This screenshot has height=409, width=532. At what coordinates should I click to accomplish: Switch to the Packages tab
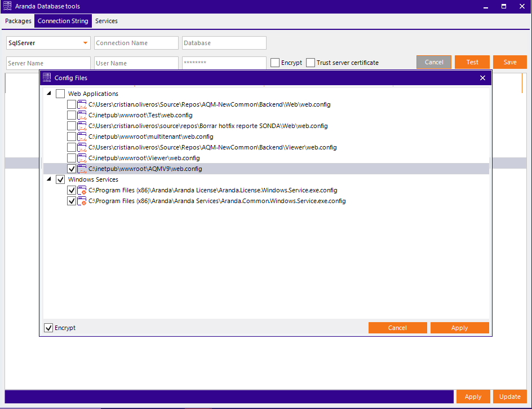(18, 21)
